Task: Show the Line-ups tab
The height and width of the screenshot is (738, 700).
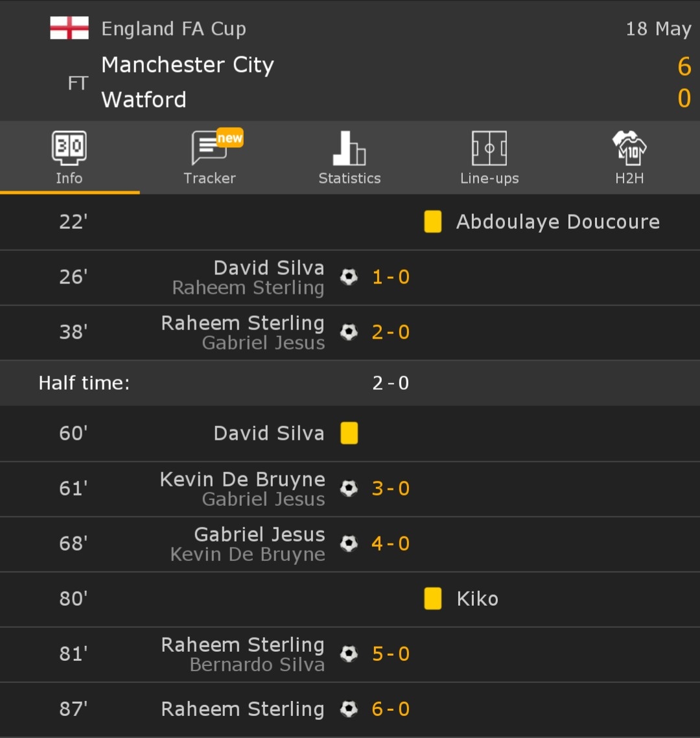Action: tap(489, 158)
